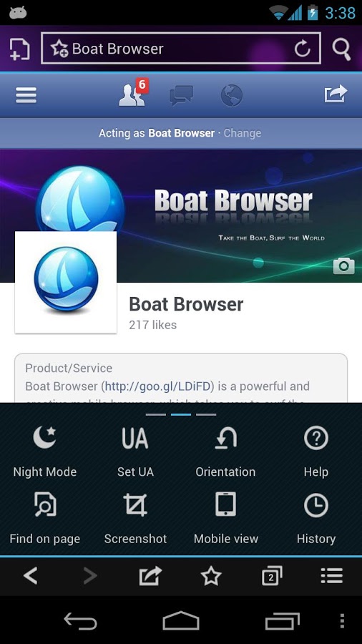362x644 pixels.
Task: Open Help from the menu panel
Action: tap(316, 452)
